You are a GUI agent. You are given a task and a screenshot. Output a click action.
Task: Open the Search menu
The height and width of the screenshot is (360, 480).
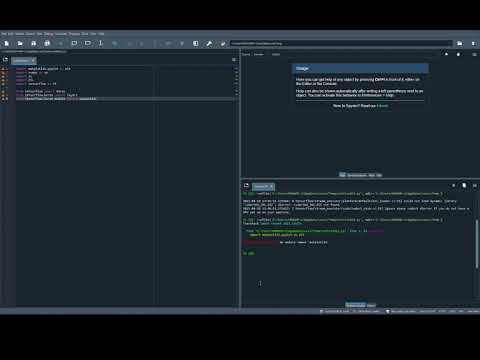pos(20,34)
